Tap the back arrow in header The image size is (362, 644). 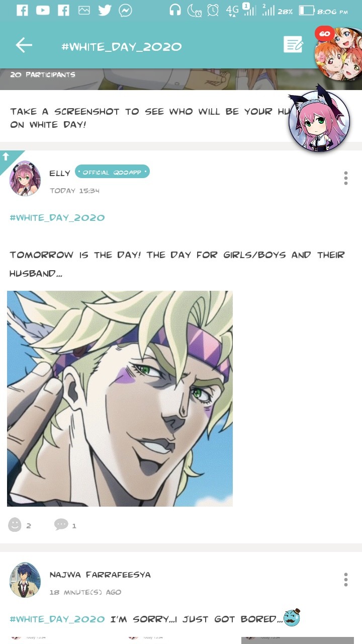click(x=24, y=45)
